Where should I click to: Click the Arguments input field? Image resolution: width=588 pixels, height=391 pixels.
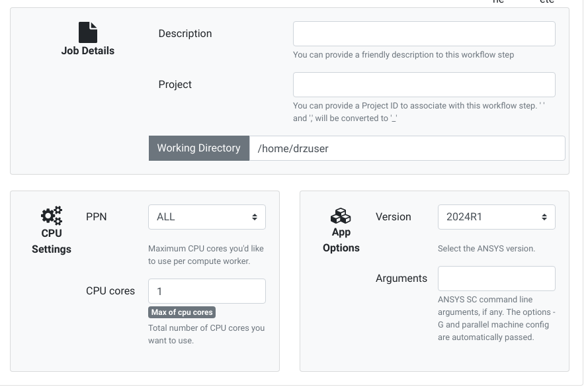(497, 279)
